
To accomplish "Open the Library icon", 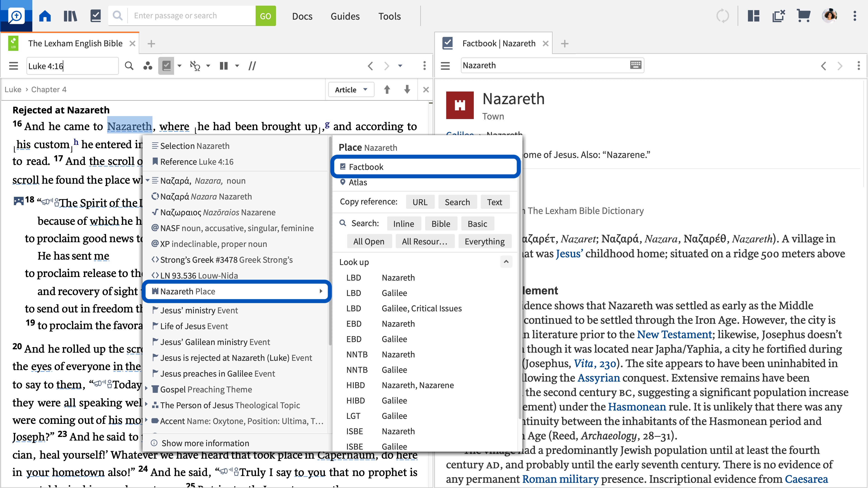I will coord(70,16).
